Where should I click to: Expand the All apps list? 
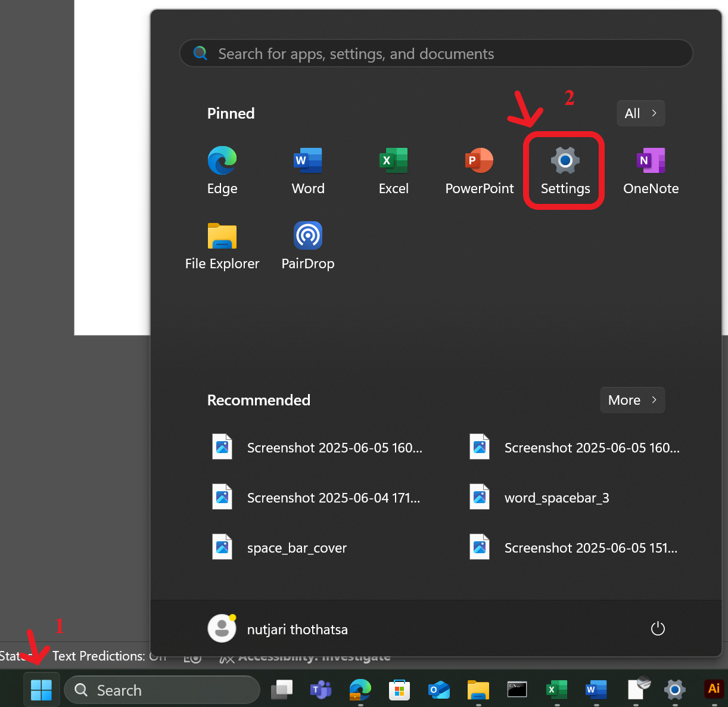(x=640, y=113)
